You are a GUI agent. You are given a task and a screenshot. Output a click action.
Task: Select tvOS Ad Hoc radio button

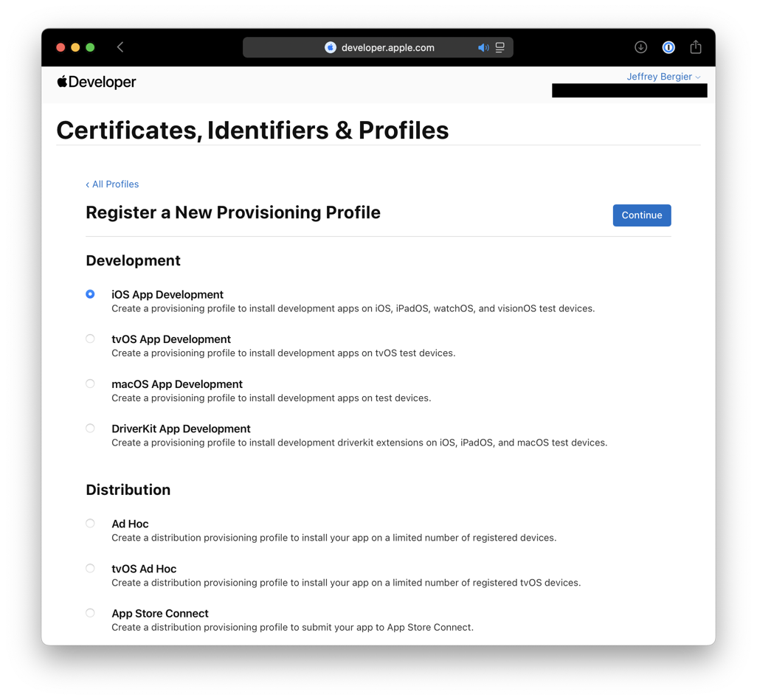pyautogui.click(x=90, y=569)
